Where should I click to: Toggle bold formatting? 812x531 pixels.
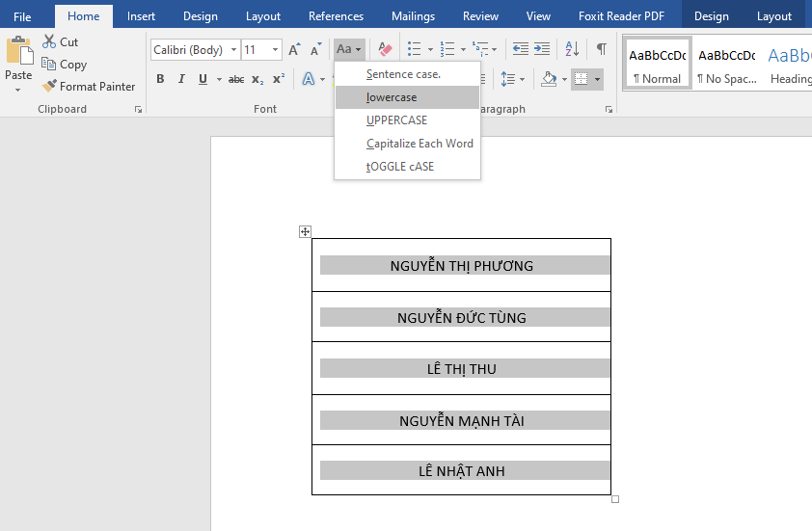160,79
